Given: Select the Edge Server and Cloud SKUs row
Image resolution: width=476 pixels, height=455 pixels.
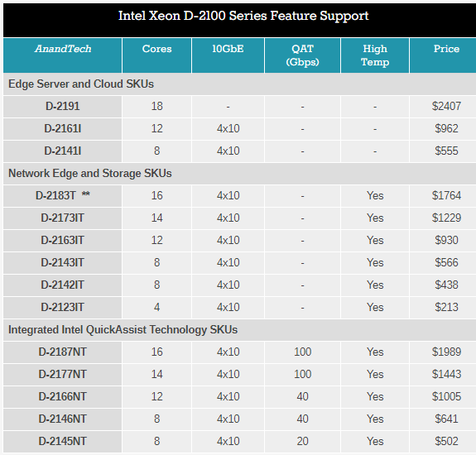Looking at the screenshot, I should coord(239,84).
